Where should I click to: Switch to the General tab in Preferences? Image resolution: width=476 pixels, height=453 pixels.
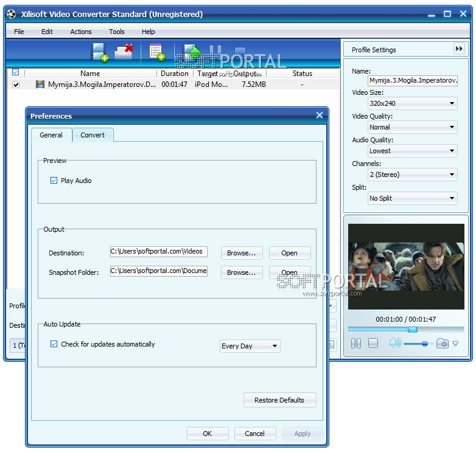tap(51, 135)
